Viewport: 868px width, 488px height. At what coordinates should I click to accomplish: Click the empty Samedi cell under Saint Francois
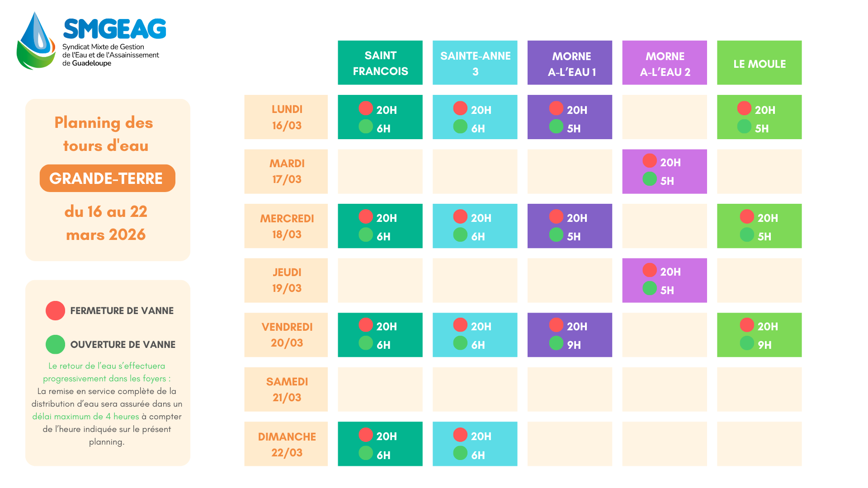(x=380, y=389)
